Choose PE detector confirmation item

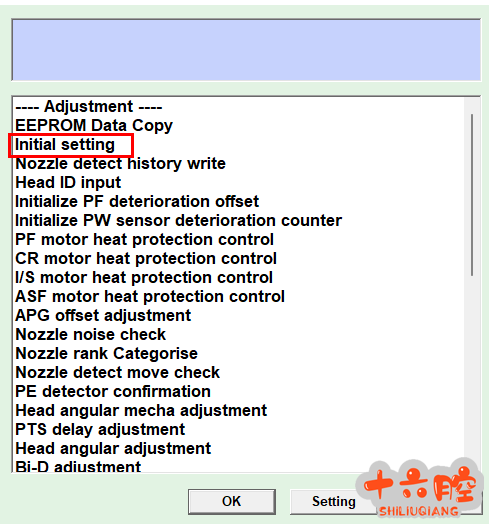click(113, 392)
